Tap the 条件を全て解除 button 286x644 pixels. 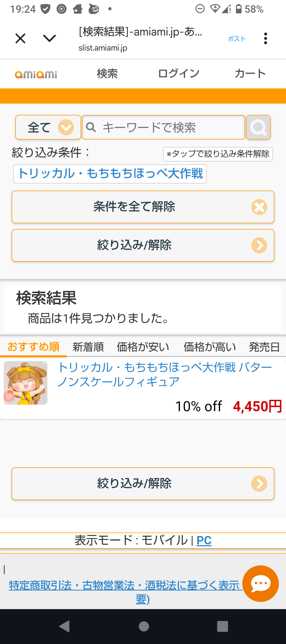tap(143, 207)
